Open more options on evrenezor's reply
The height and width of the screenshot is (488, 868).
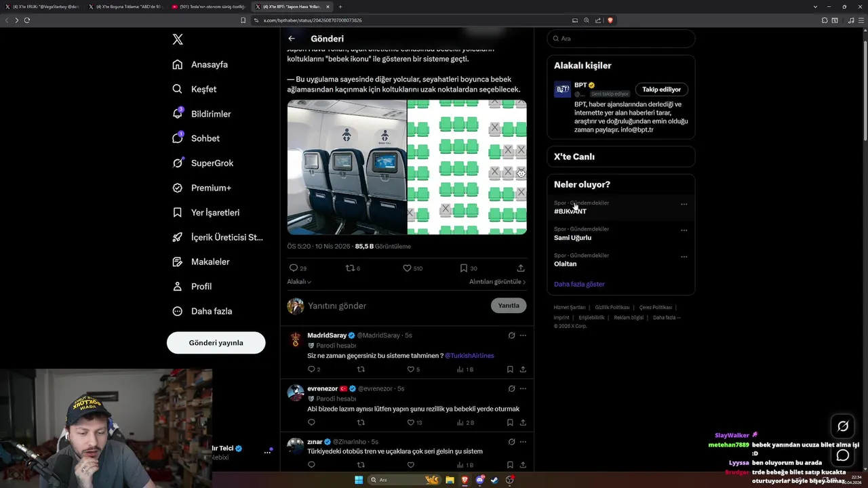pyautogui.click(x=523, y=389)
